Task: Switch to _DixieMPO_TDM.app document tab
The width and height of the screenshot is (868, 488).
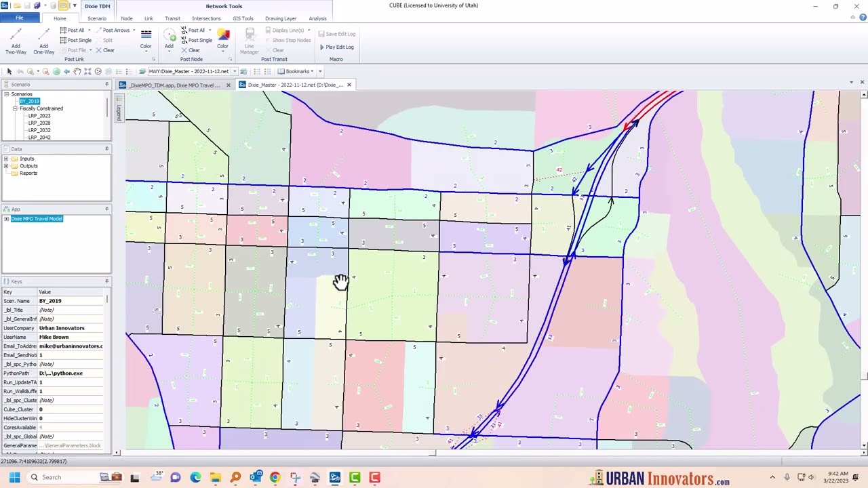Action: (174, 85)
